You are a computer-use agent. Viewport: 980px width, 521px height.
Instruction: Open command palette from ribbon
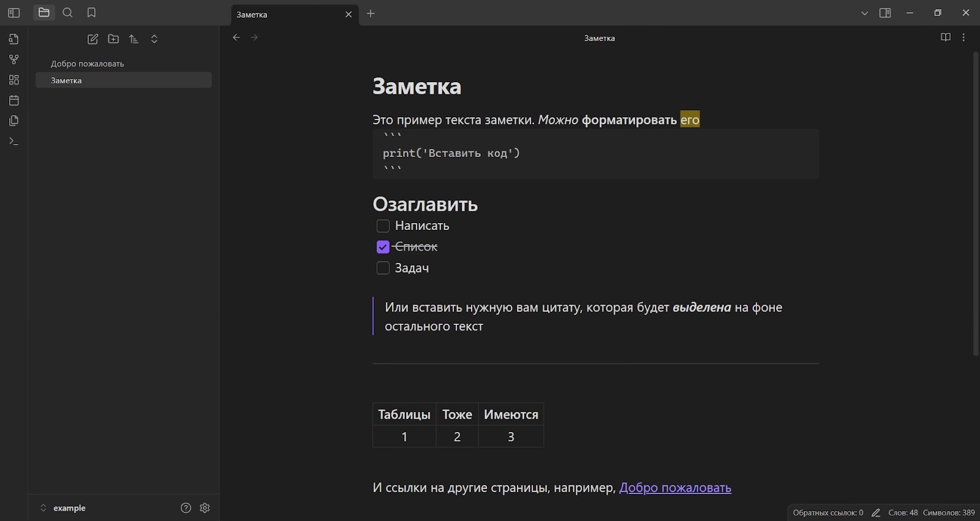[14, 142]
